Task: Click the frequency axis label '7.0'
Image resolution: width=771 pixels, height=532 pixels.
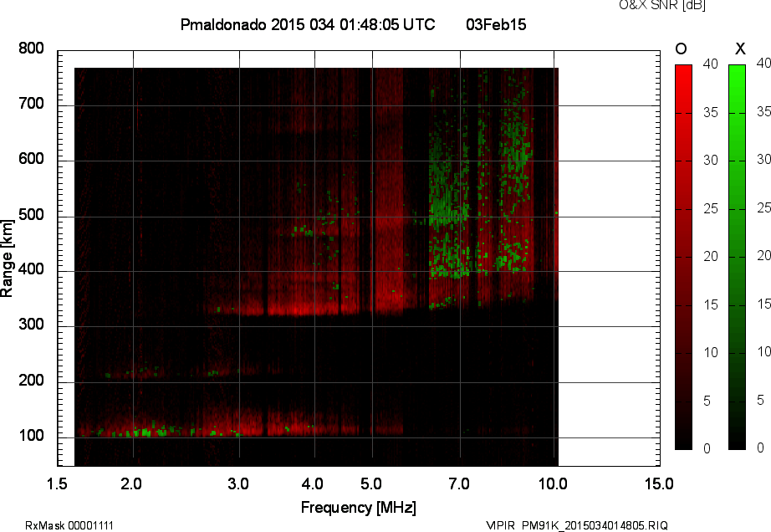Action: [459, 483]
